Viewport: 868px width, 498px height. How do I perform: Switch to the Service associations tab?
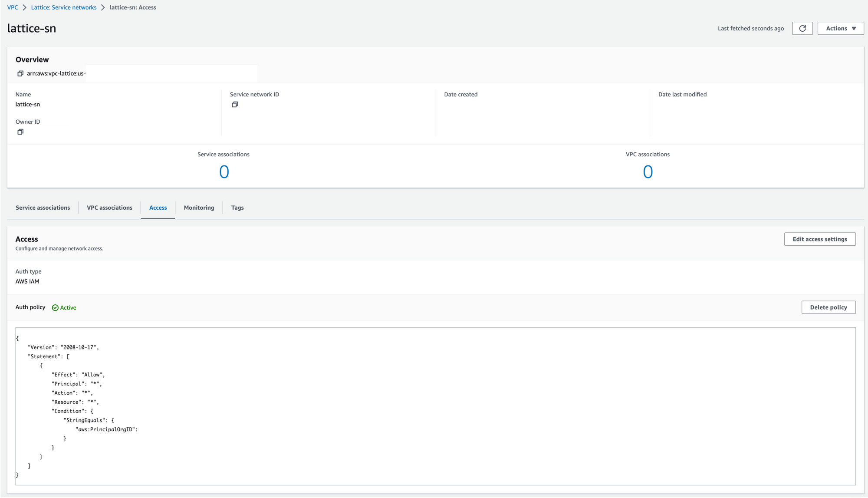point(43,208)
